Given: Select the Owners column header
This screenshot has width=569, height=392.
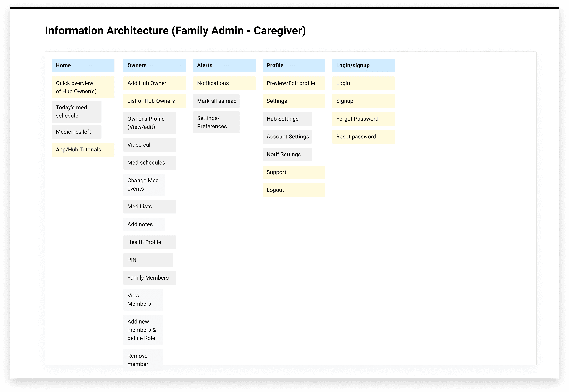Looking at the screenshot, I should pyautogui.click(x=154, y=65).
